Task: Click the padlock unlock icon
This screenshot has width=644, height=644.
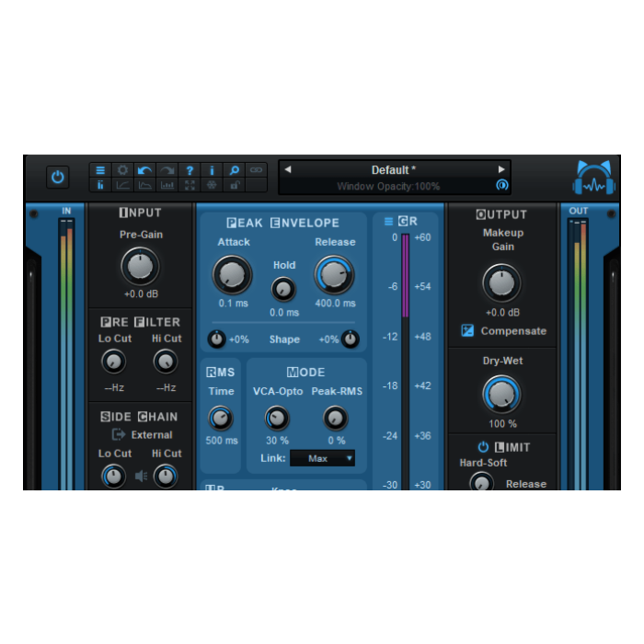Action: tap(234, 185)
